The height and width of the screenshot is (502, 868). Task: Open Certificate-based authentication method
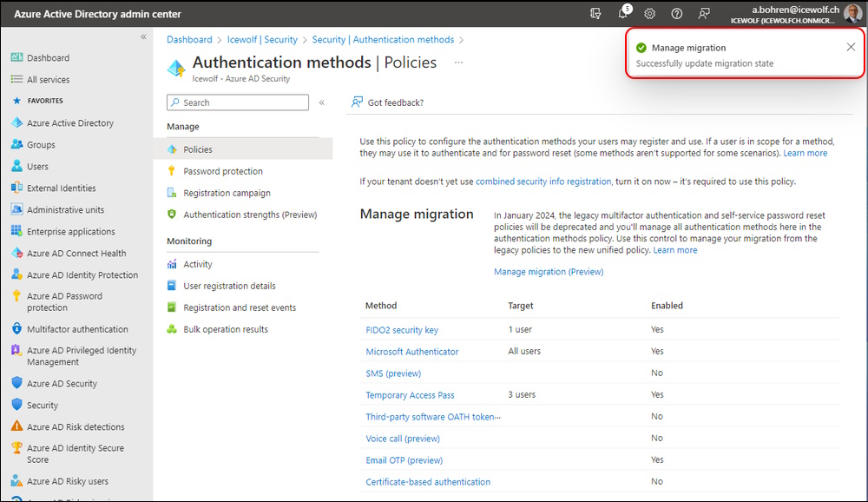coord(428,482)
